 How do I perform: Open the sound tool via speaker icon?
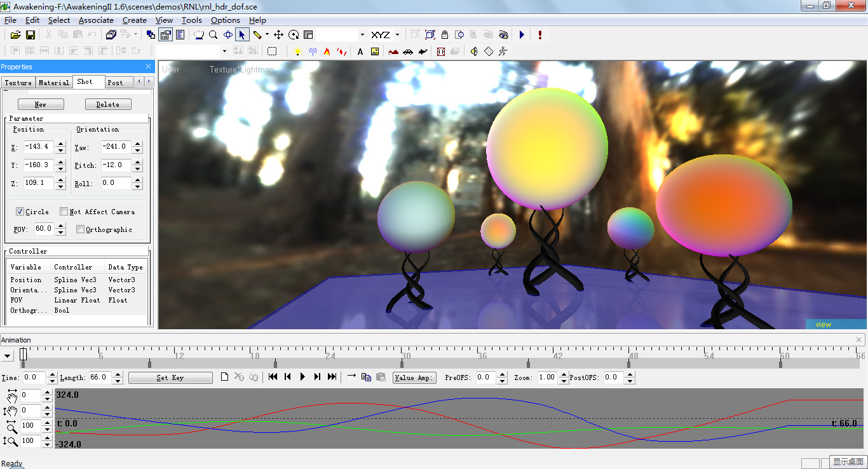[x=474, y=51]
